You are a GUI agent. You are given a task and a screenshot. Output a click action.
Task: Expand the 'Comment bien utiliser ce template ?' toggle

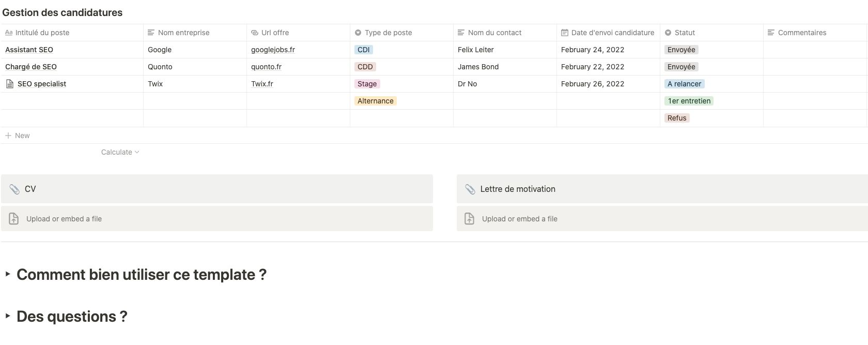pos(8,274)
